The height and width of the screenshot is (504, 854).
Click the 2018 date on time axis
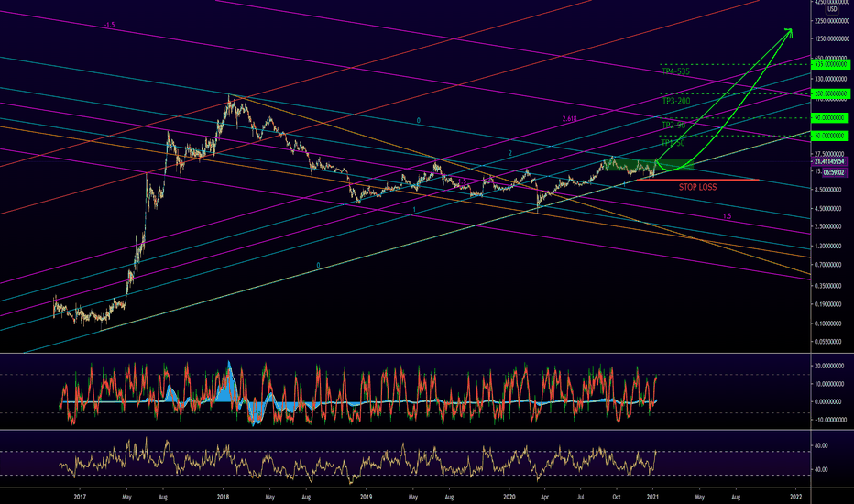click(223, 497)
